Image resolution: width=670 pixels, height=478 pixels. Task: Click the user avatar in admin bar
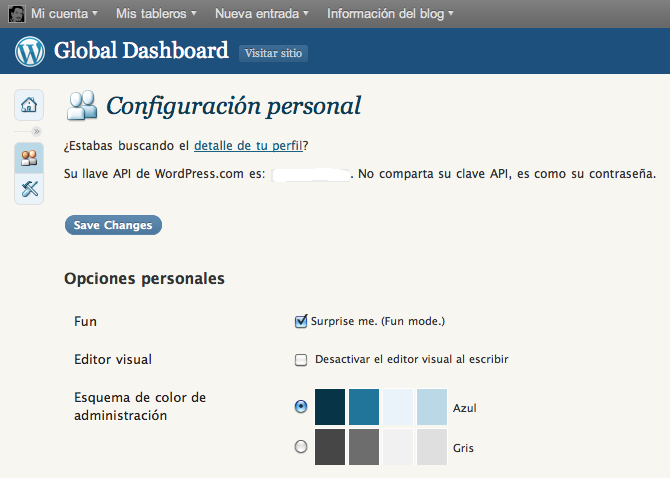pos(17,14)
